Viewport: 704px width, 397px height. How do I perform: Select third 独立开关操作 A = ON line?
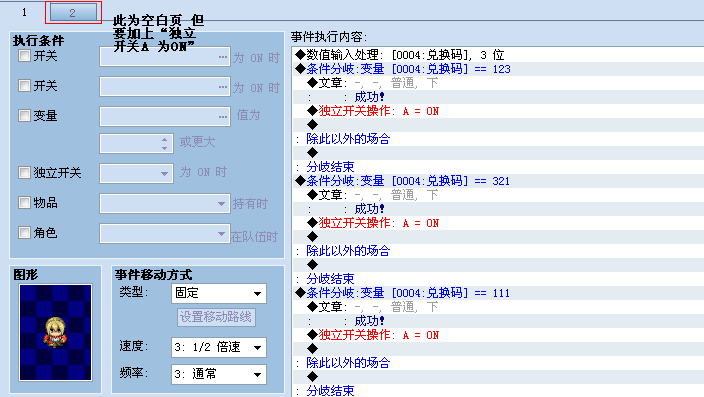point(498,335)
